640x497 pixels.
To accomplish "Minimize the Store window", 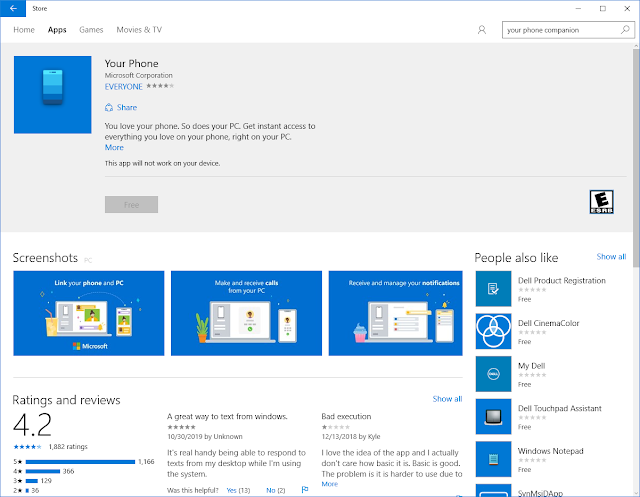I will pos(578,9).
